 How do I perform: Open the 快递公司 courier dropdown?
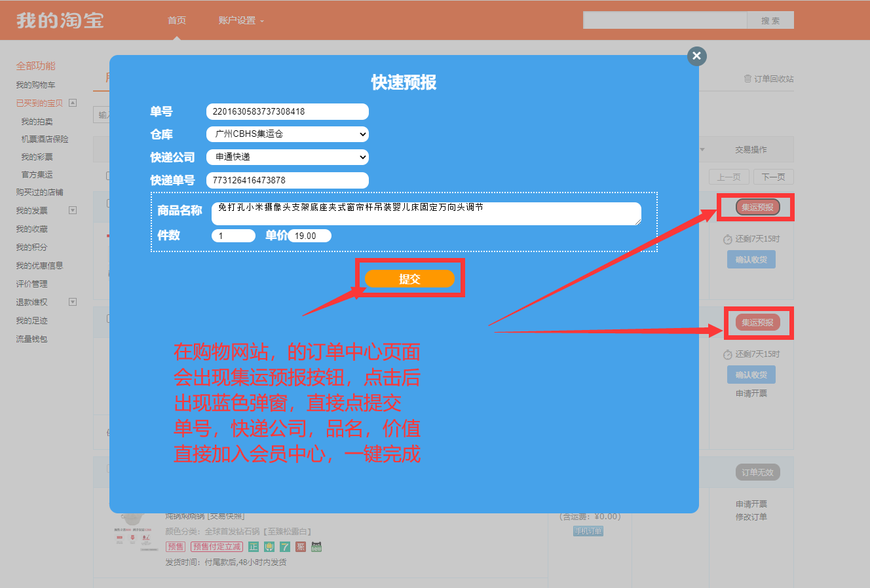point(288,157)
